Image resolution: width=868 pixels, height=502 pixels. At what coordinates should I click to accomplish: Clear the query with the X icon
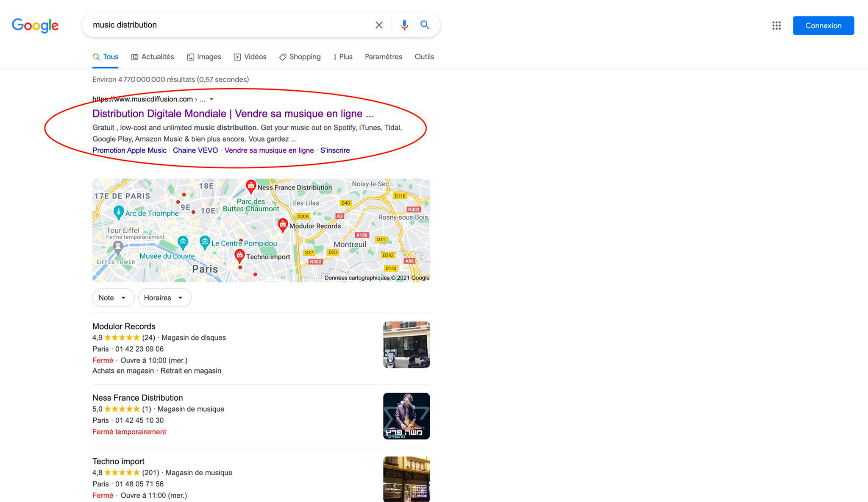[379, 25]
